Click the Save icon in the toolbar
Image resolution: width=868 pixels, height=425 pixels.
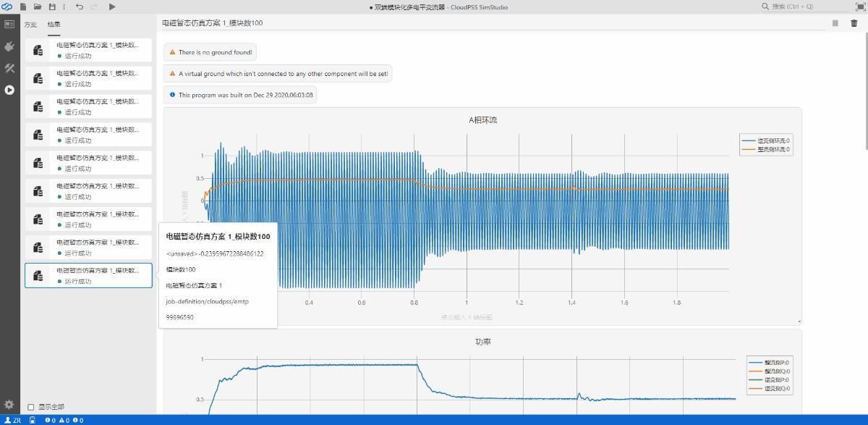pos(51,7)
